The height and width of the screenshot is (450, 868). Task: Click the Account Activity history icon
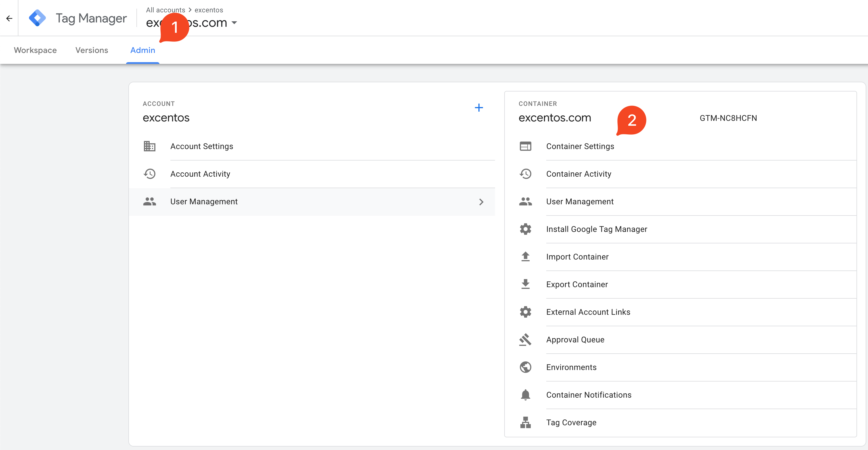149,174
